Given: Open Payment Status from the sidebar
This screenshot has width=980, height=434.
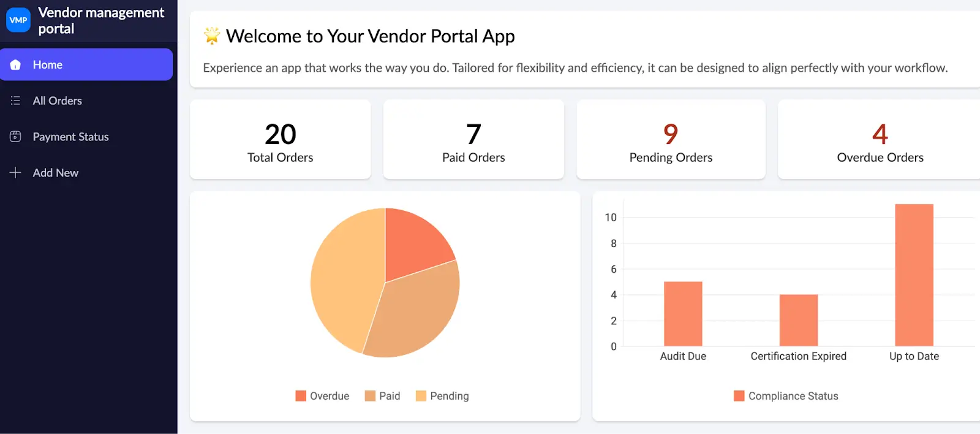Looking at the screenshot, I should [x=70, y=137].
